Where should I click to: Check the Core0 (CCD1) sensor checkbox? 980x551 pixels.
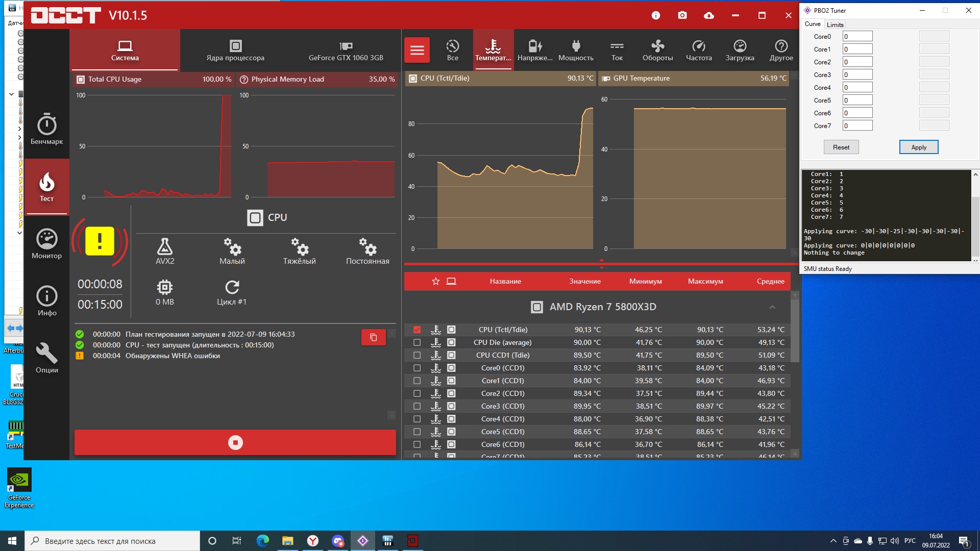417,368
